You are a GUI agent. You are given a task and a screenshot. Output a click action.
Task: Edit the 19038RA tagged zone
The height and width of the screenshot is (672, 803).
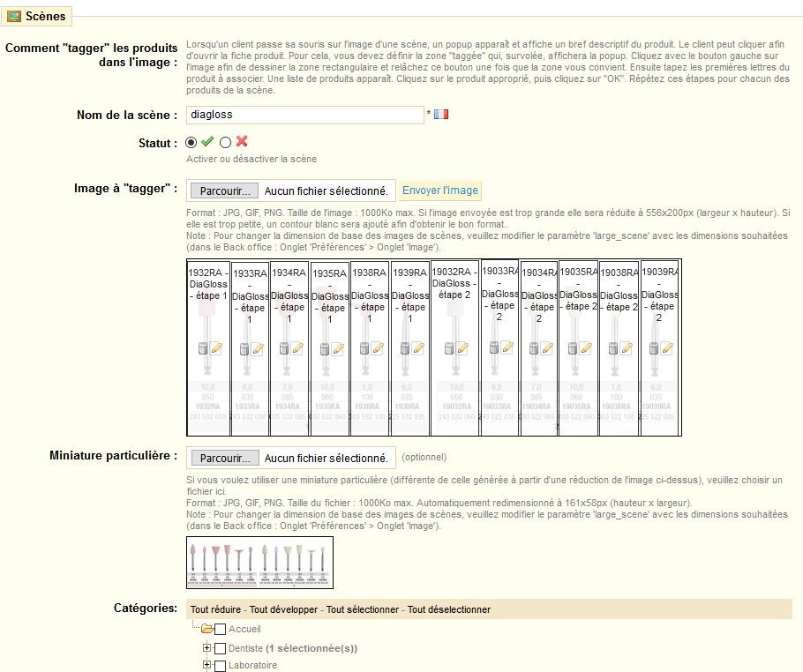coord(627,348)
